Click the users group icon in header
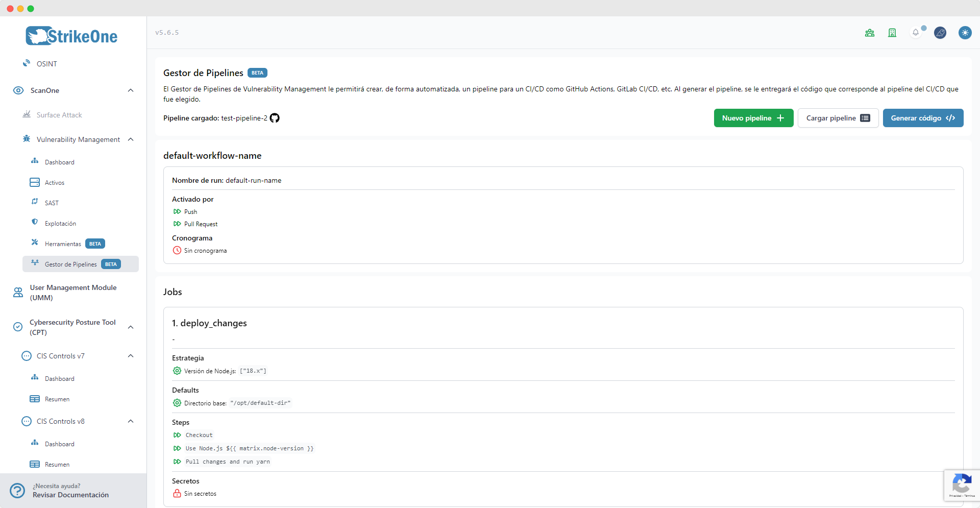The image size is (980, 508). click(x=870, y=33)
